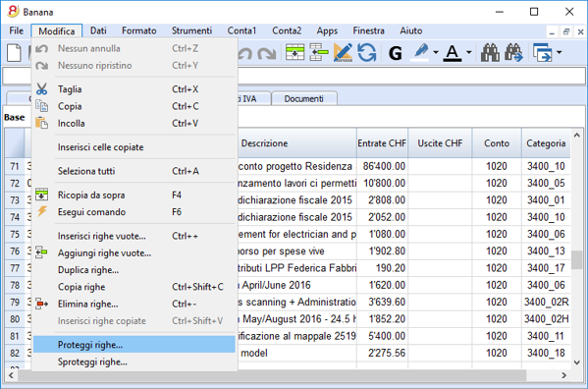The width and height of the screenshot is (588, 389).
Task: Click the bold G toolbar icon
Action: [x=396, y=53]
